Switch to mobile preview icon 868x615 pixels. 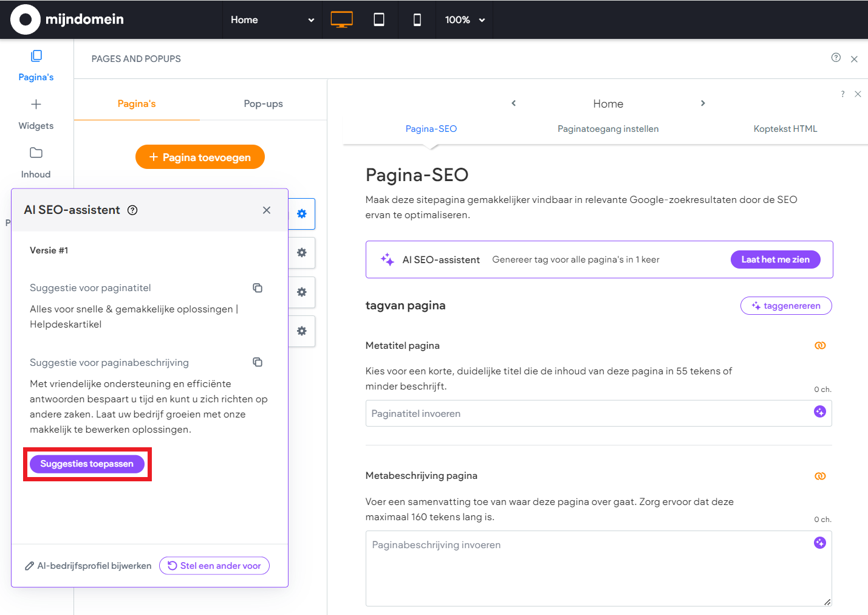click(417, 19)
